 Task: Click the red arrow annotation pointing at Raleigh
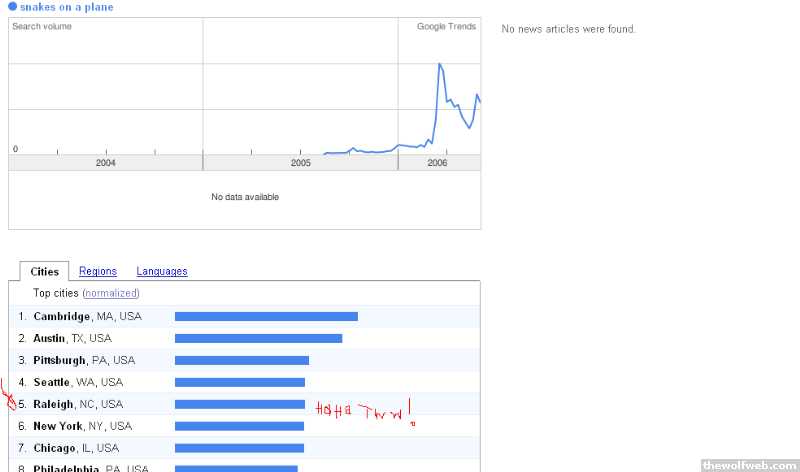[x=10, y=397]
